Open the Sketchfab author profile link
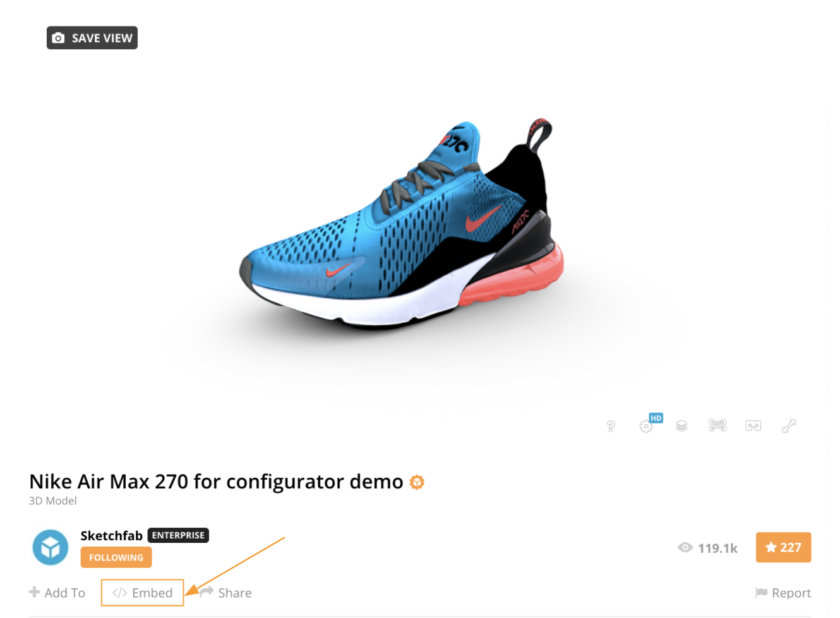This screenshot has height=618, width=840. coord(112,536)
